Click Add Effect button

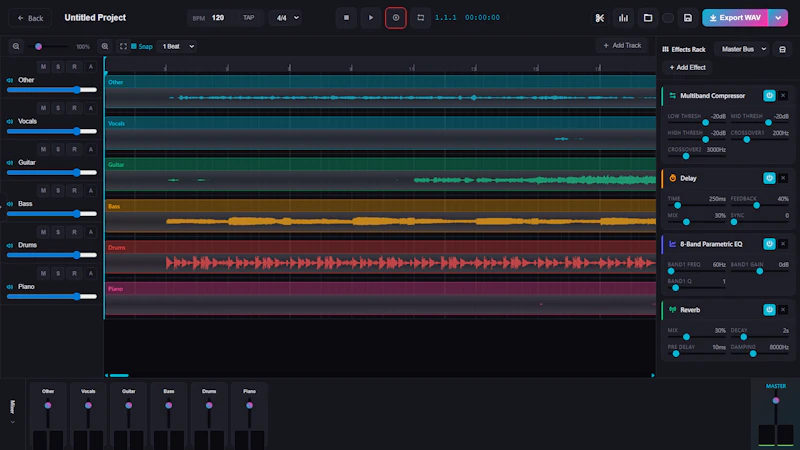tap(687, 67)
